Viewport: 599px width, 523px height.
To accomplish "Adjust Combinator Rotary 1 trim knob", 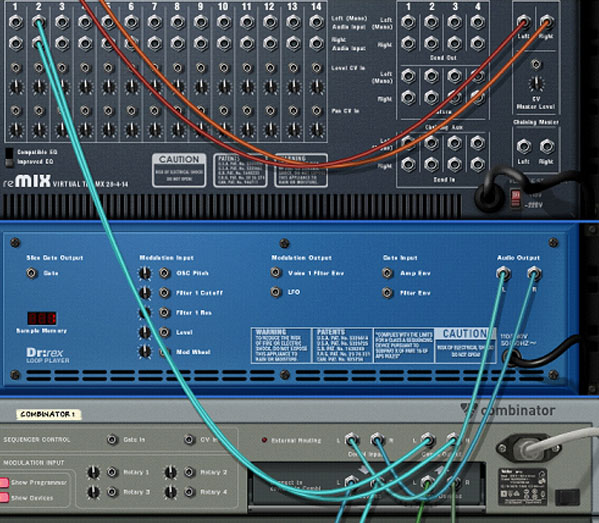I will (x=93, y=472).
